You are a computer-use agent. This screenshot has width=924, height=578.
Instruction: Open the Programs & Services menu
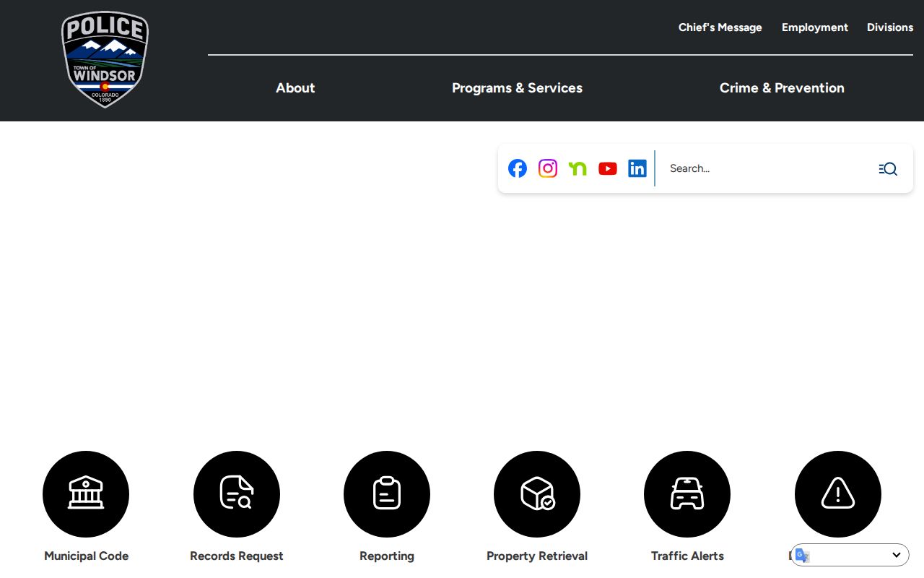(517, 88)
